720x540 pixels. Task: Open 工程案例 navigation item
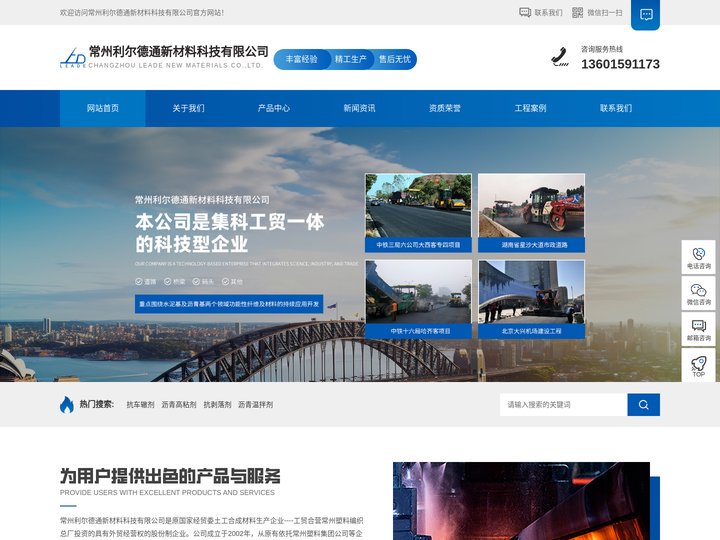(530, 108)
